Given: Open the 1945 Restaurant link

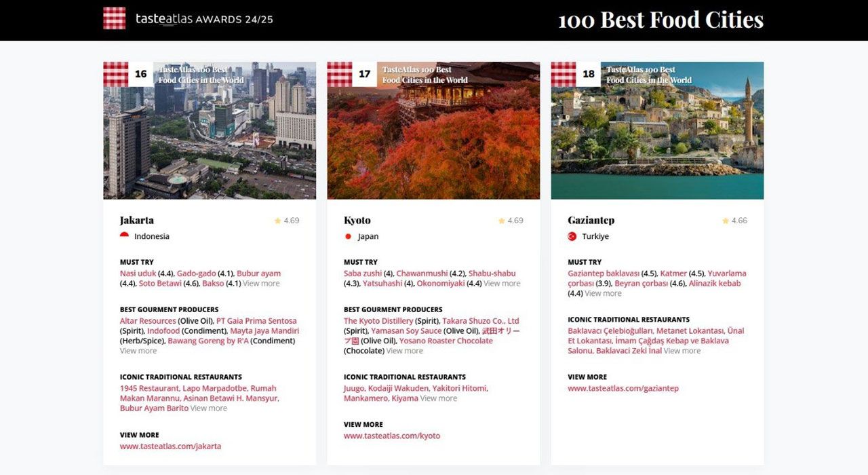Looking at the screenshot, I should pos(149,389).
